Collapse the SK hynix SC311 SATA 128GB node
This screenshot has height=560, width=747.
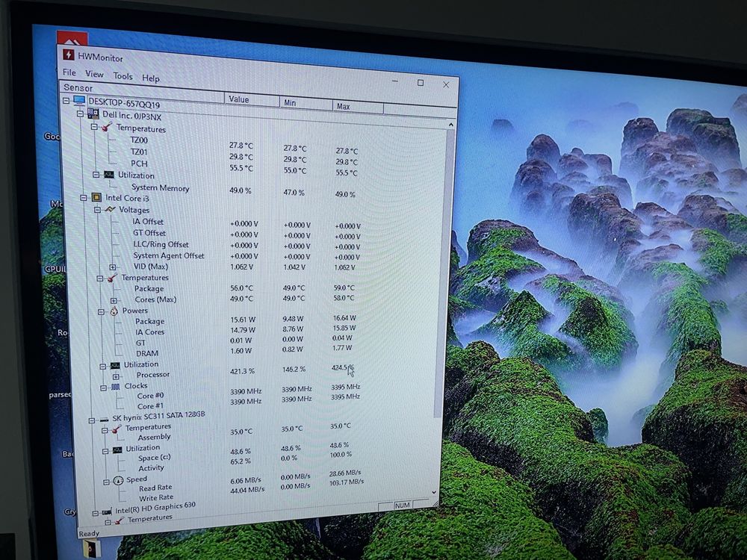(91, 420)
